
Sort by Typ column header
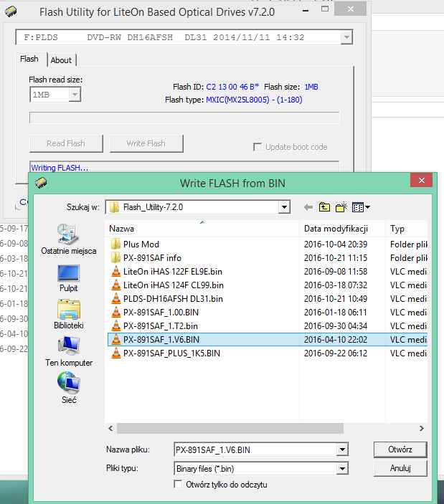407,229
